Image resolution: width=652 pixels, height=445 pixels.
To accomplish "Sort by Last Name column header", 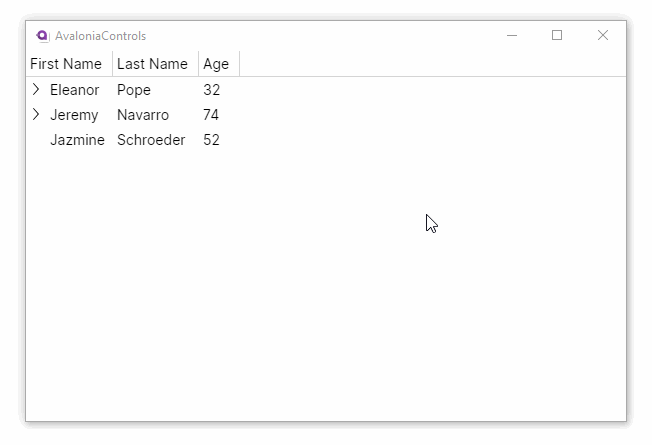I will (x=152, y=64).
